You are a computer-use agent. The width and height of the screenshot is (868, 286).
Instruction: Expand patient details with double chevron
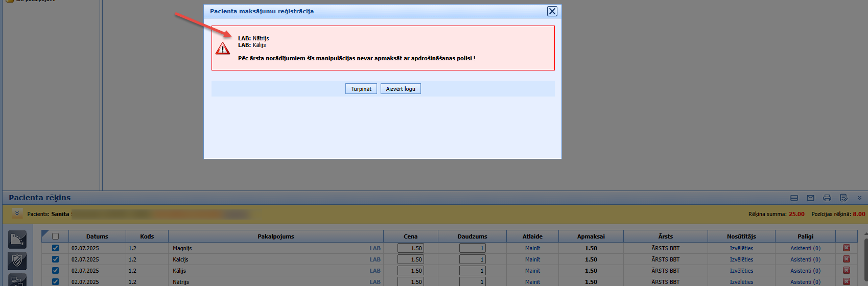click(x=17, y=213)
